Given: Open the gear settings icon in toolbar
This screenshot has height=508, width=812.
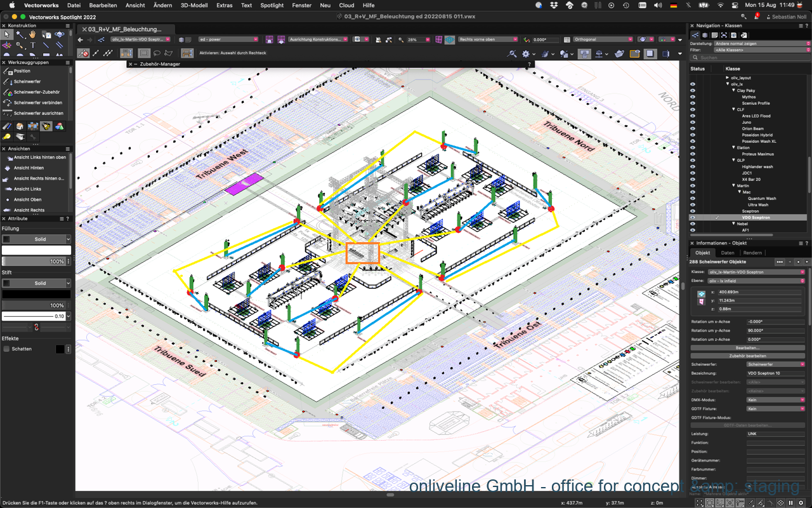Looking at the screenshot, I should point(525,54).
